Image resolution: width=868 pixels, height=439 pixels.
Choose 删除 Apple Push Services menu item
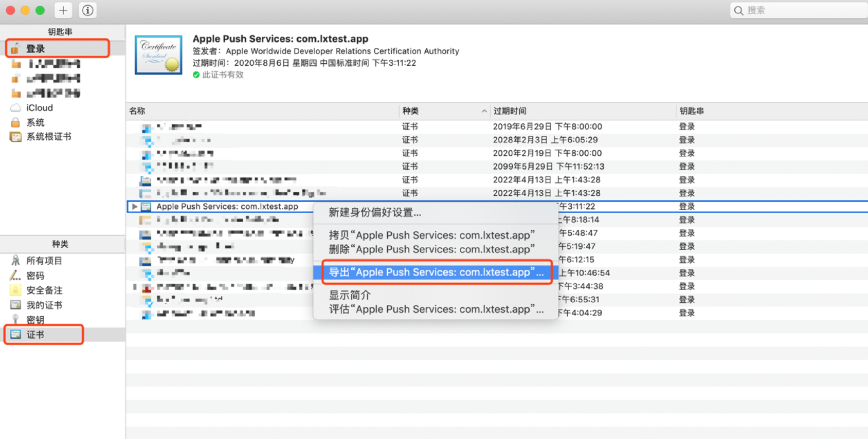pos(436,249)
